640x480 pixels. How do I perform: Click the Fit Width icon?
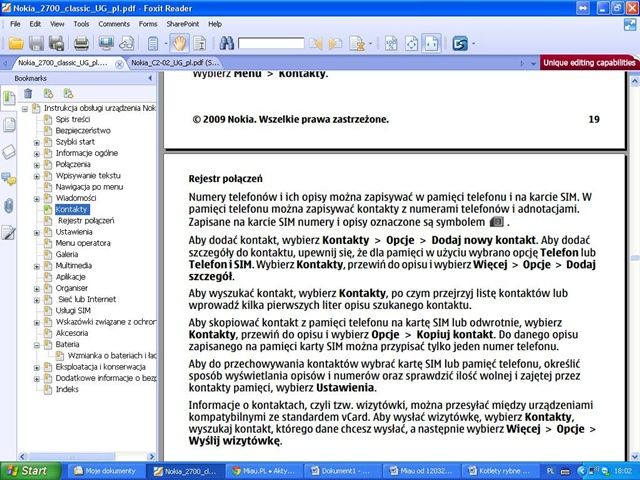[x=431, y=43]
